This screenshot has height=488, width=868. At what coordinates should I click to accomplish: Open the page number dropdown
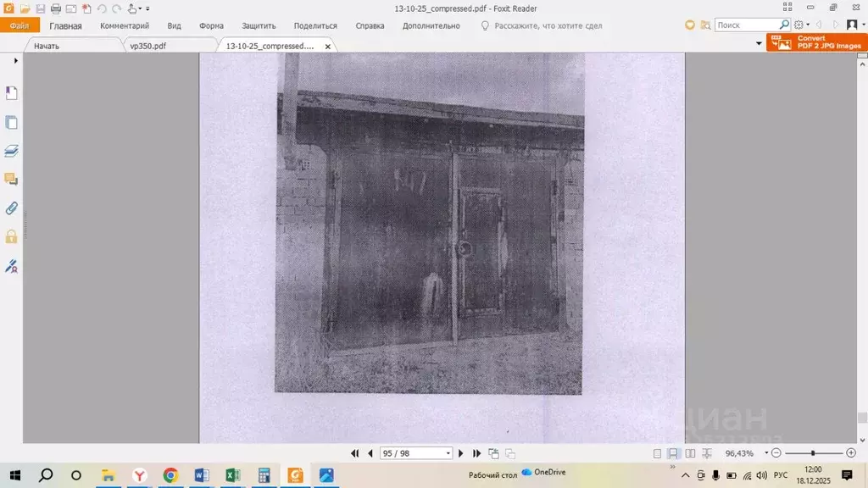tap(448, 453)
